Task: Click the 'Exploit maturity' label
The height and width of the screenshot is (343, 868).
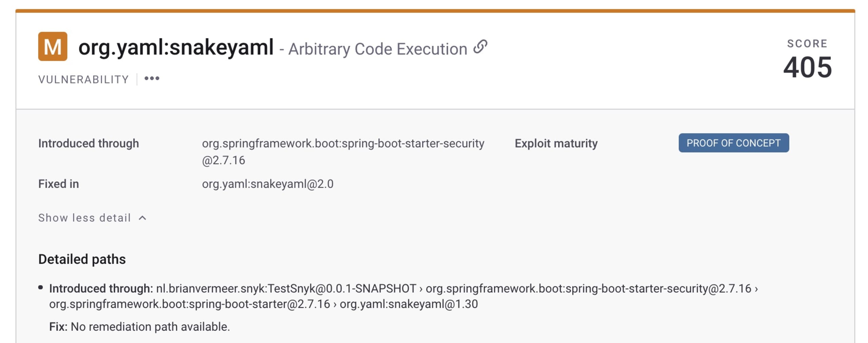Action: [556, 143]
